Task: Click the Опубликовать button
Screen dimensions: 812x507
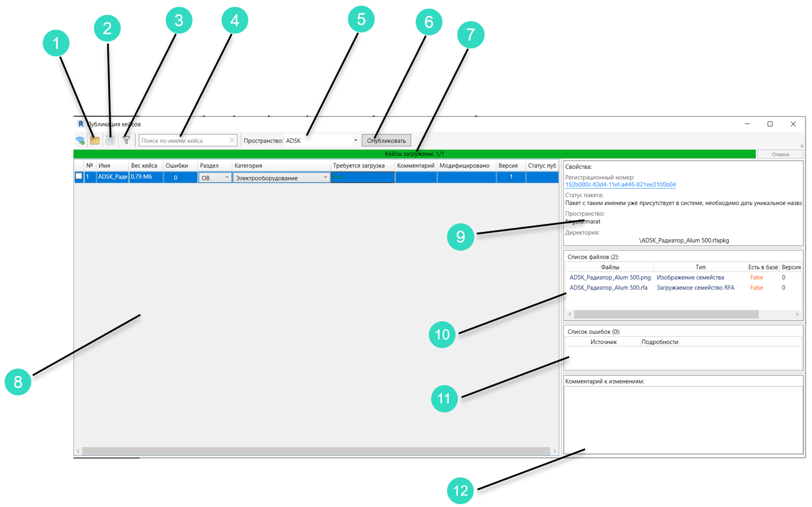Action: [x=387, y=140]
